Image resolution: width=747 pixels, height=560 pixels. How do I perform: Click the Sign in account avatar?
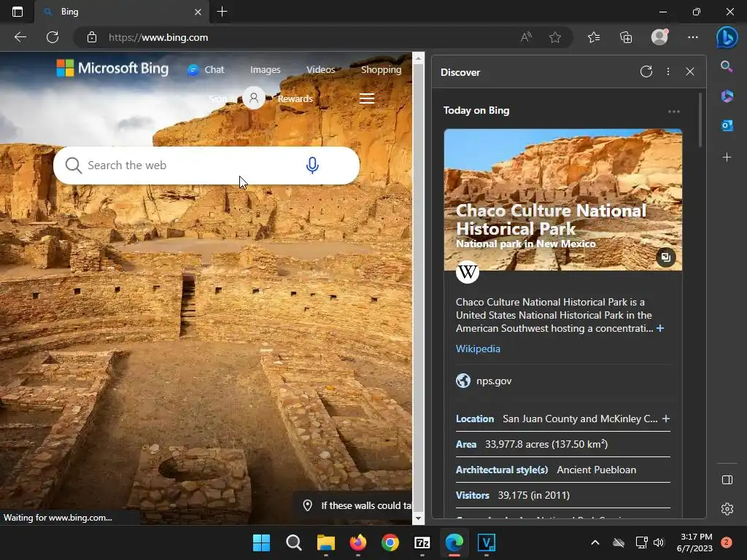(x=254, y=98)
